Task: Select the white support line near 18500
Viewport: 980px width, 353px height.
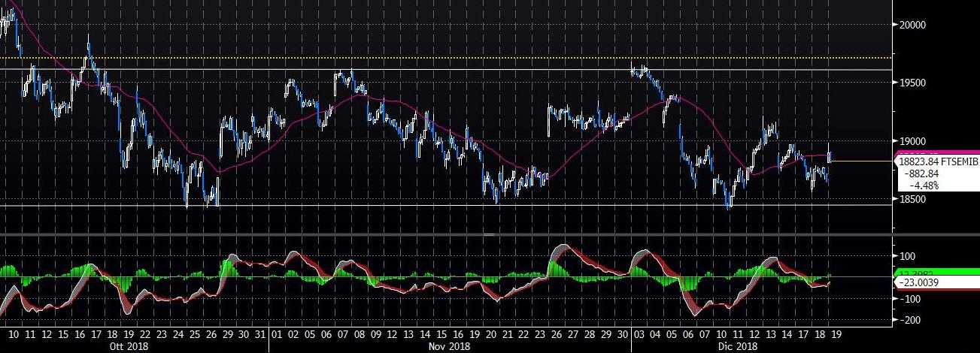Action: [451, 205]
